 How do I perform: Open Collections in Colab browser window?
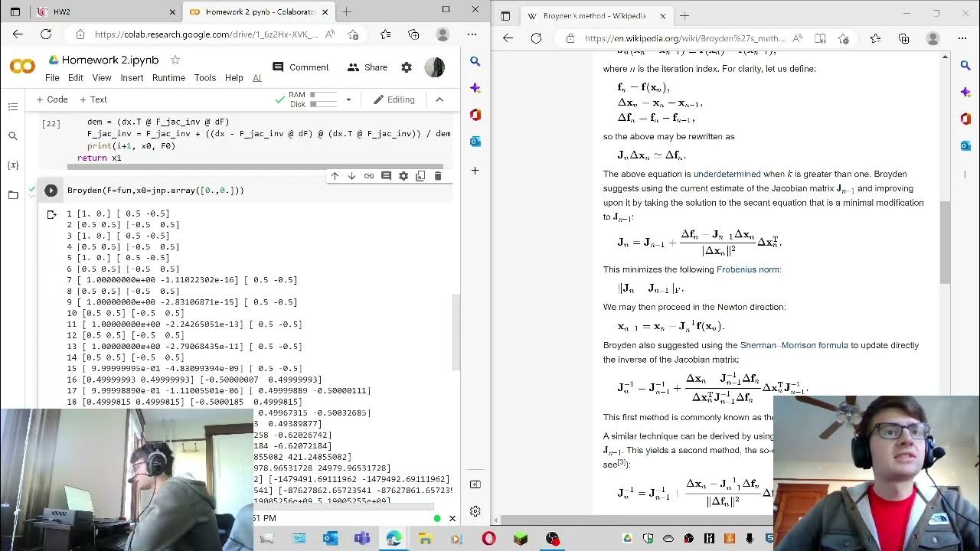pyautogui.click(x=413, y=34)
